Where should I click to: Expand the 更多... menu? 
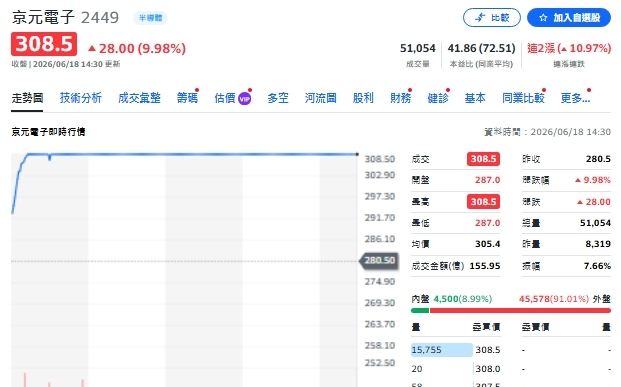click(x=575, y=98)
